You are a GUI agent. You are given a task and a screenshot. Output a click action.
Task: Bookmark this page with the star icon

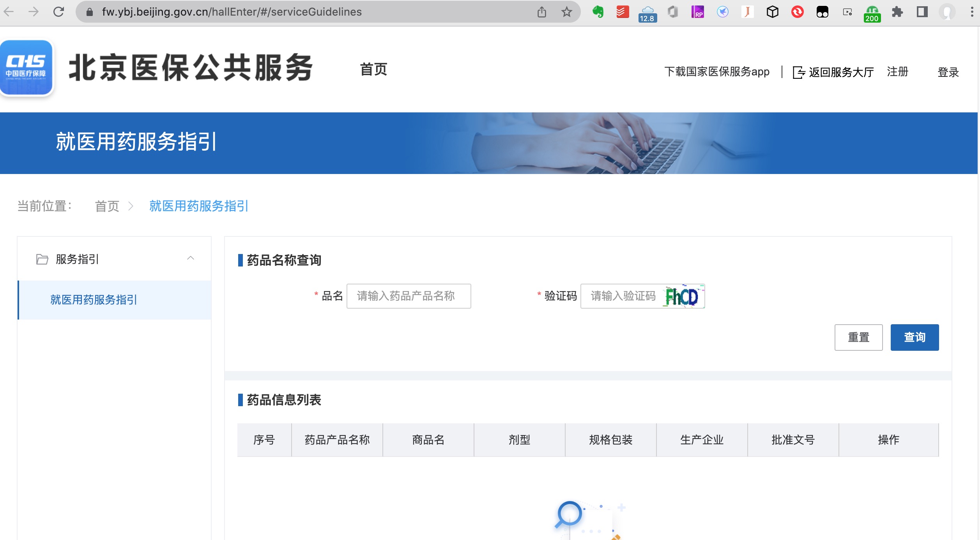tap(566, 12)
